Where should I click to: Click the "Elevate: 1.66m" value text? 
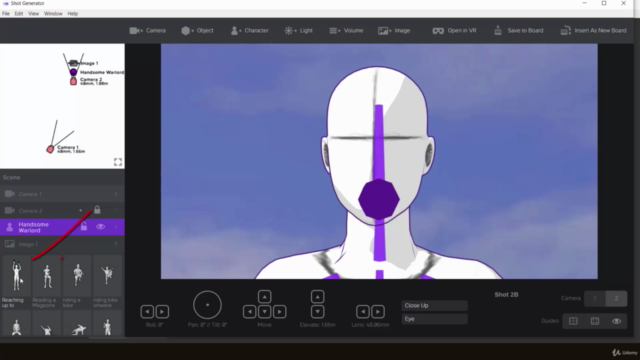click(x=318, y=325)
